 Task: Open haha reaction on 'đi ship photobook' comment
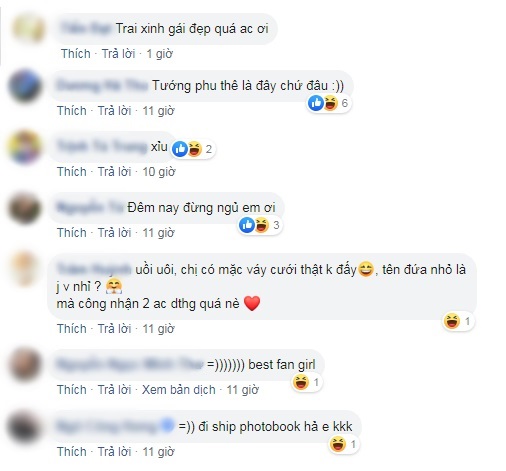(x=338, y=444)
